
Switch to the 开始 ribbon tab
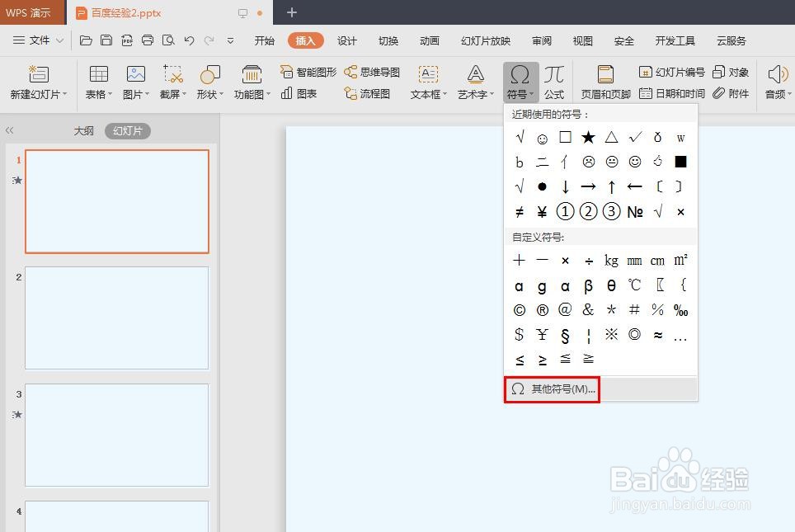pos(264,40)
